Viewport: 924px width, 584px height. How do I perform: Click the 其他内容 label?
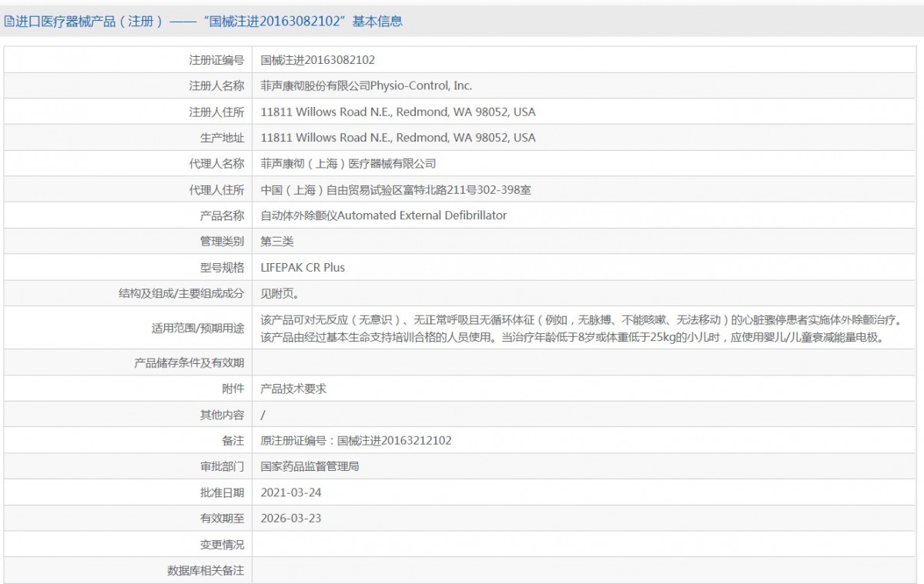[223, 415]
